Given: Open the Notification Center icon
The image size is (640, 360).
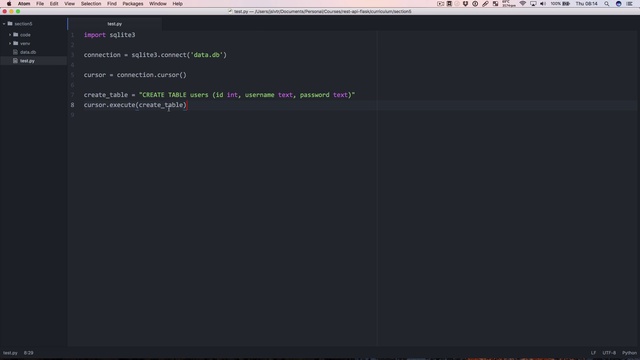Looking at the screenshot, I should pyautogui.click(x=629, y=4).
